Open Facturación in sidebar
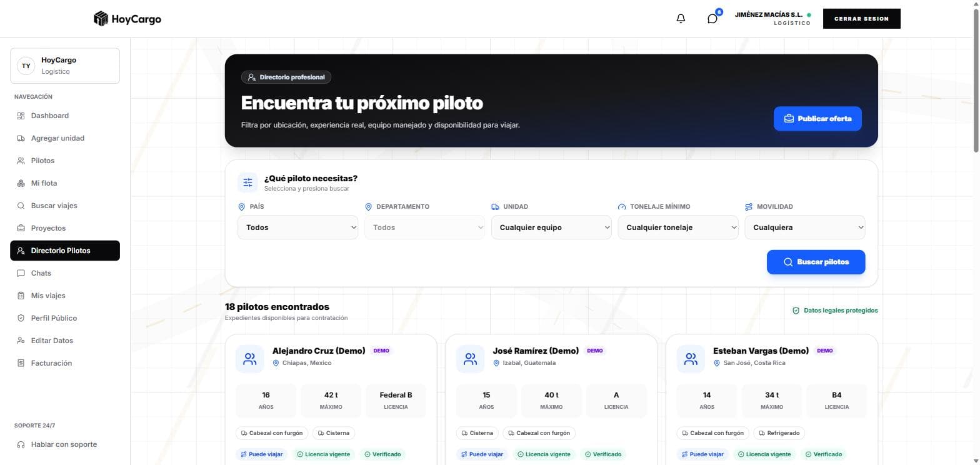 pyautogui.click(x=65, y=363)
